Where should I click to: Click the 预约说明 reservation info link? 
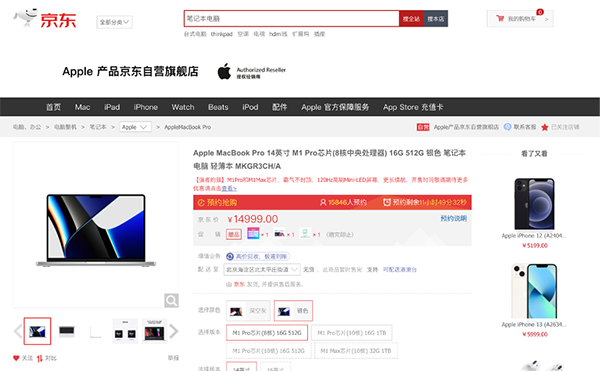[453, 218]
